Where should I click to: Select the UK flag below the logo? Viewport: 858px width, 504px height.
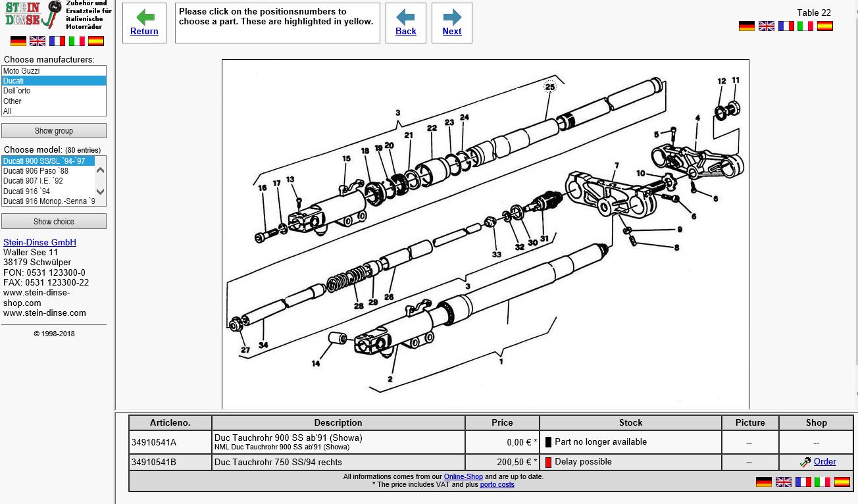pos(38,41)
